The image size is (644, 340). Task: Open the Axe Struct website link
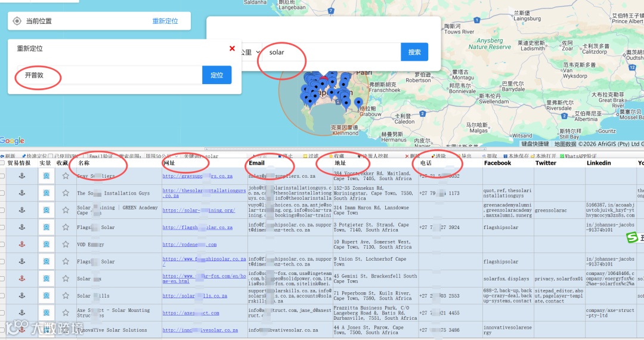pyautogui.click(x=191, y=313)
